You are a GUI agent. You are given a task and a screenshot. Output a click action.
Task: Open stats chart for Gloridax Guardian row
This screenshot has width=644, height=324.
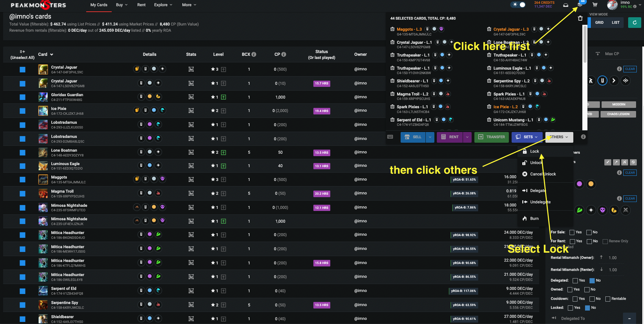[191, 97]
